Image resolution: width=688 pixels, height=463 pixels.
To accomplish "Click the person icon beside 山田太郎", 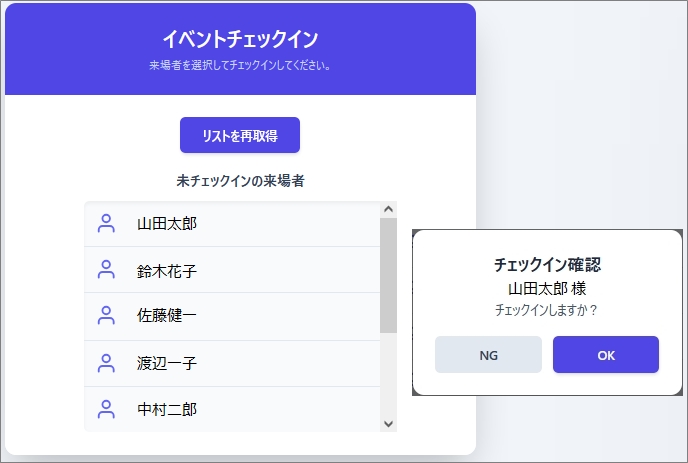I will pyautogui.click(x=106, y=223).
